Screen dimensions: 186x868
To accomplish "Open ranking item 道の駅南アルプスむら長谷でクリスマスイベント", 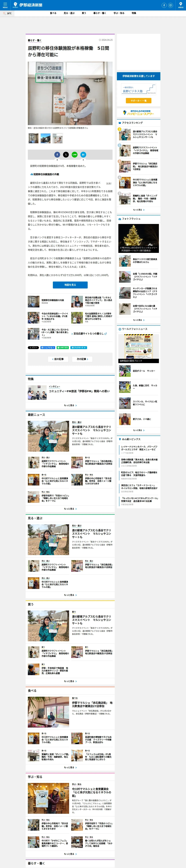I will pyautogui.click(x=138, y=134).
